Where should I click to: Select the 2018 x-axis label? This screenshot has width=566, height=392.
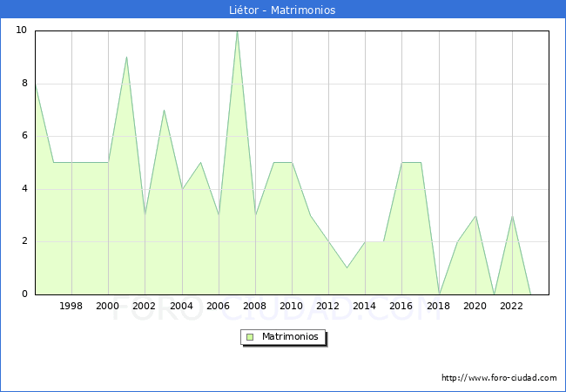pyautogui.click(x=438, y=306)
